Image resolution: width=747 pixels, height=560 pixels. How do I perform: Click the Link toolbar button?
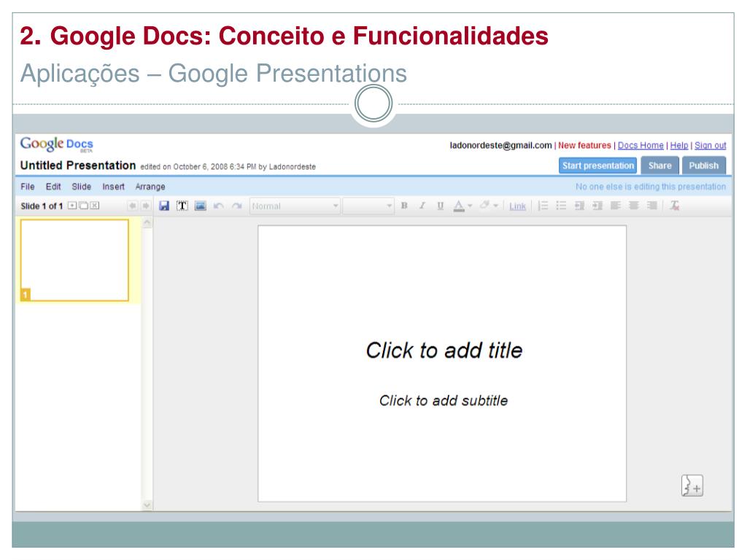coord(517,206)
